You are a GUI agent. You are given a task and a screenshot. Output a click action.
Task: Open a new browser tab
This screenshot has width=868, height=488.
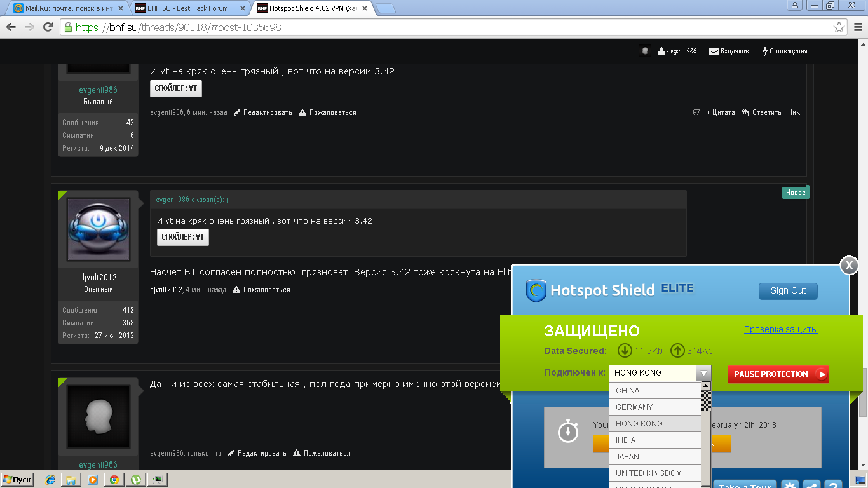385,8
